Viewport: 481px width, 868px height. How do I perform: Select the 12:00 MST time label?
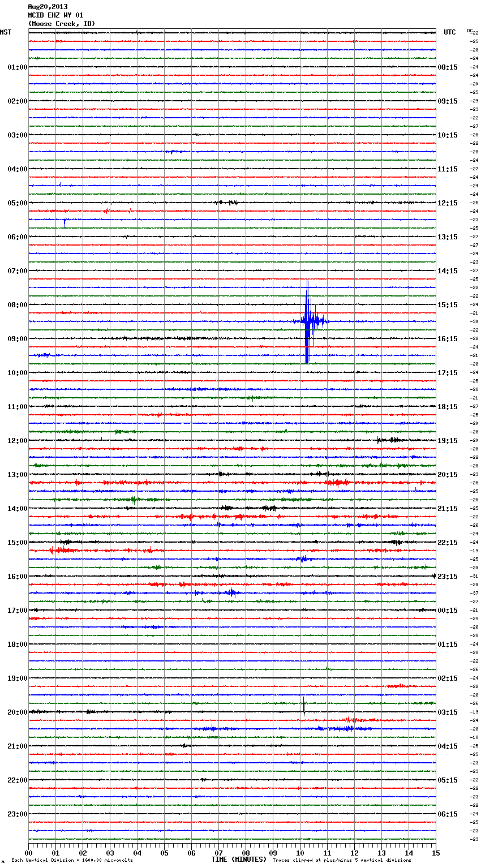click(x=18, y=441)
